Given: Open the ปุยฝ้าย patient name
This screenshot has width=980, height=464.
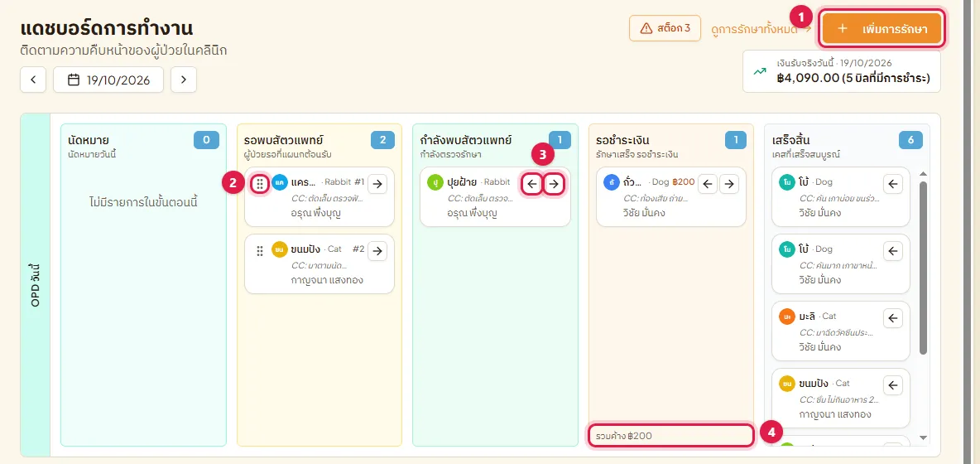Looking at the screenshot, I should (x=462, y=182).
